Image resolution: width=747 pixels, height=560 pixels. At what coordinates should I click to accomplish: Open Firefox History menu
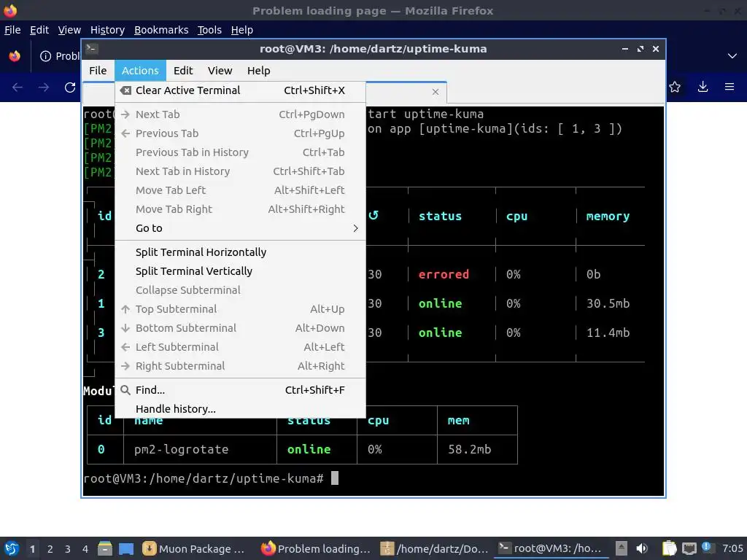(x=107, y=30)
